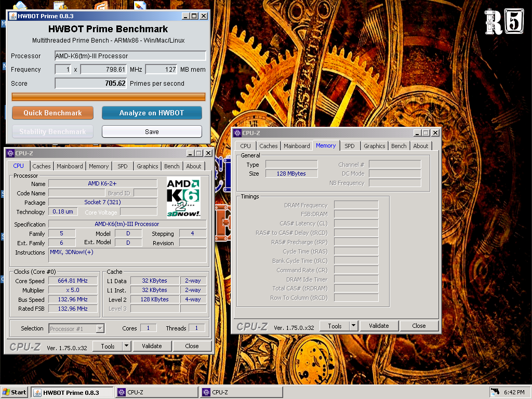Viewport: 532px width, 399px height.
Task: Open the Start menu
Action: click(14, 392)
